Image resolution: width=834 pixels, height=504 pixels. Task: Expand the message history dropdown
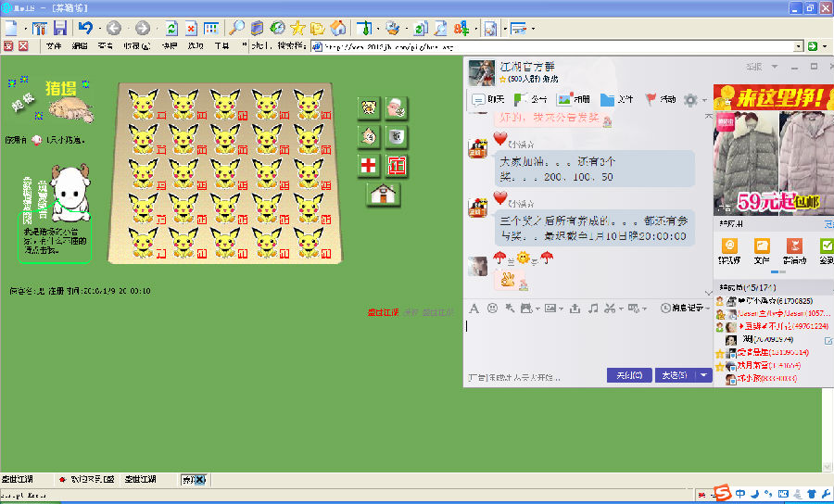(x=707, y=308)
